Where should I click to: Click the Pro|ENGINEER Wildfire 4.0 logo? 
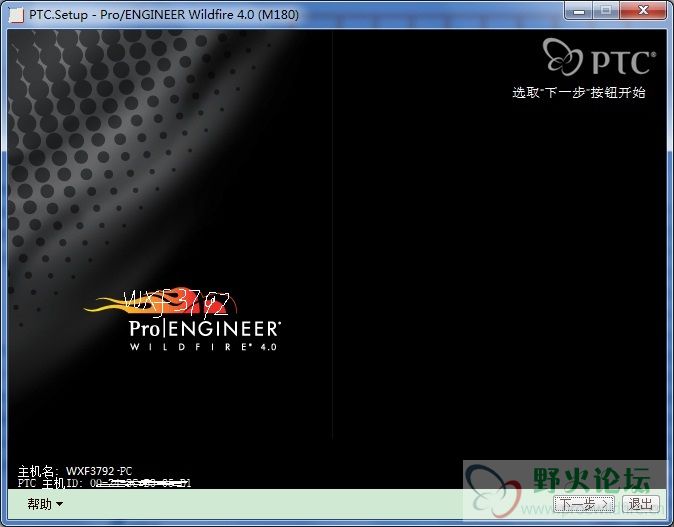183,319
